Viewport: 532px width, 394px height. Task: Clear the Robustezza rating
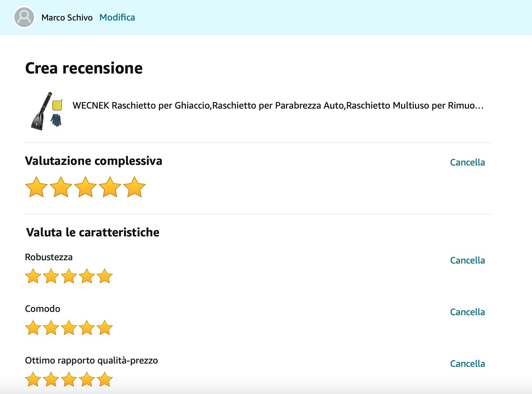pos(467,260)
